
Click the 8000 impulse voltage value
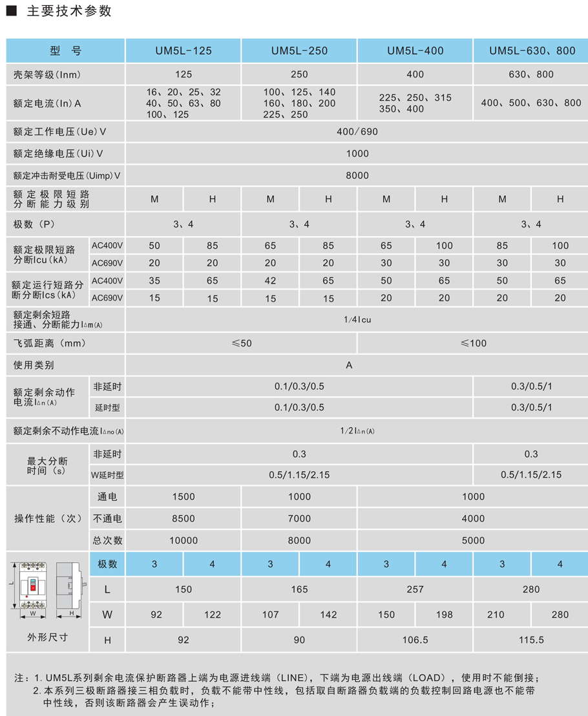(x=357, y=175)
